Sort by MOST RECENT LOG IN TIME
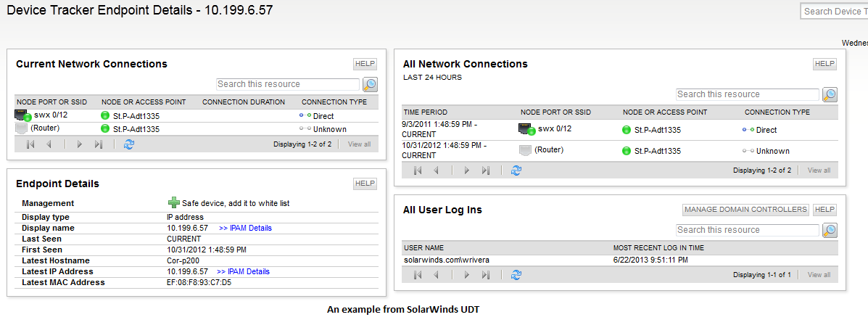Image resolution: width=868 pixels, height=325 pixels. point(658,248)
